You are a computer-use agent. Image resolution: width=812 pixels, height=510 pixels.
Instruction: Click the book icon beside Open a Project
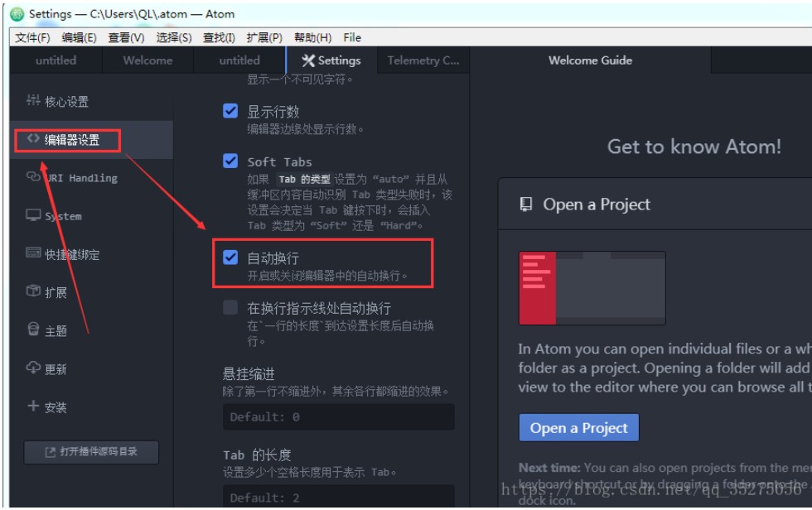coord(525,204)
